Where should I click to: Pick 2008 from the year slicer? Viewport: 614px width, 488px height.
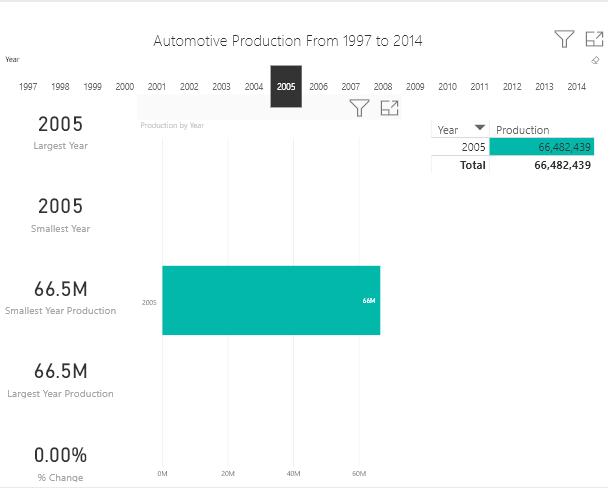[x=383, y=87]
